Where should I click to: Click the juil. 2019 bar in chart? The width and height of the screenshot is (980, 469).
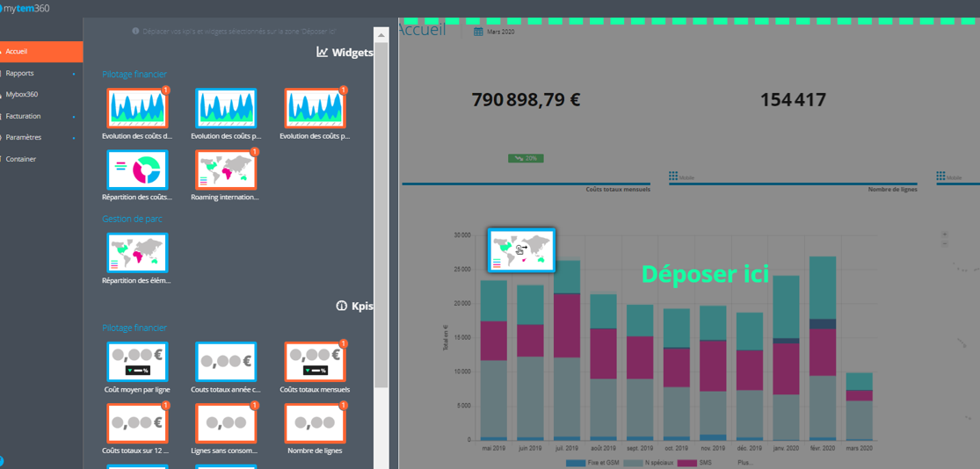click(567, 350)
